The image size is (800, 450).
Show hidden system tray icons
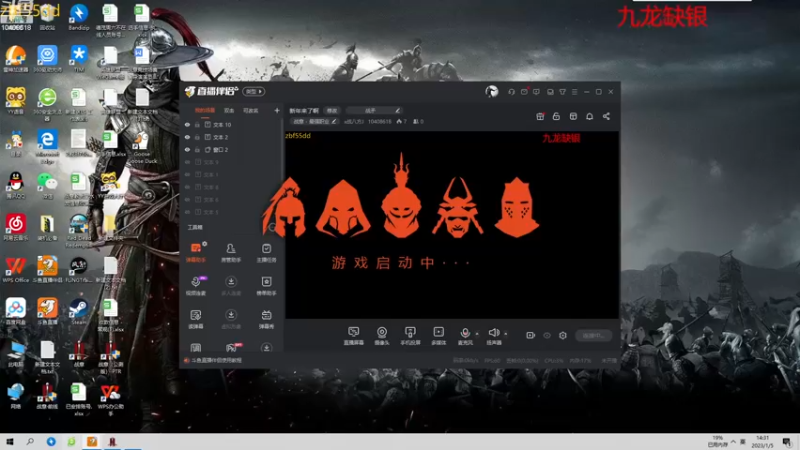[x=733, y=442]
